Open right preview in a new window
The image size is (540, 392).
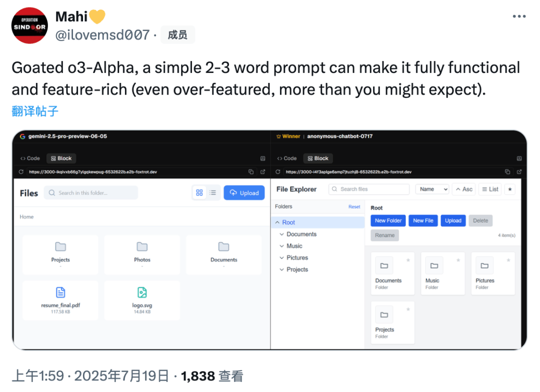click(519, 171)
